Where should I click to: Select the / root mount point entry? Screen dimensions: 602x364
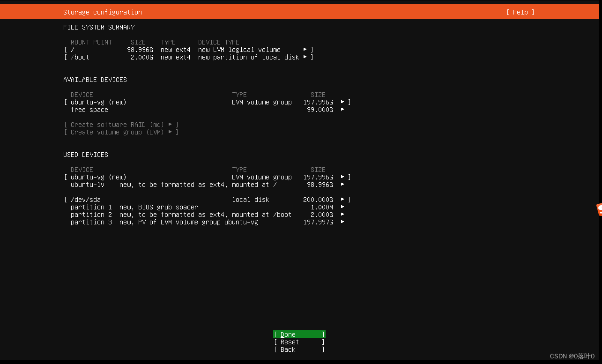pos(188,50)
